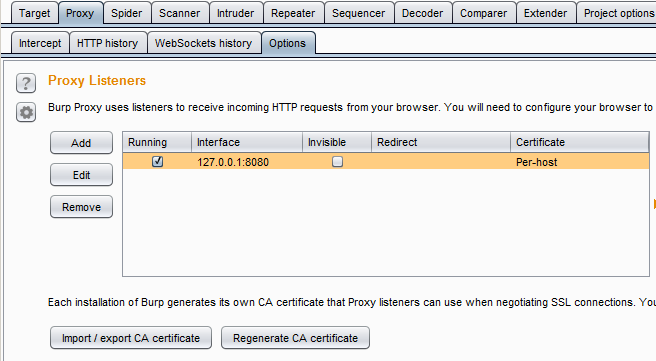Open the Repeater tab

[x=293, y=13]
